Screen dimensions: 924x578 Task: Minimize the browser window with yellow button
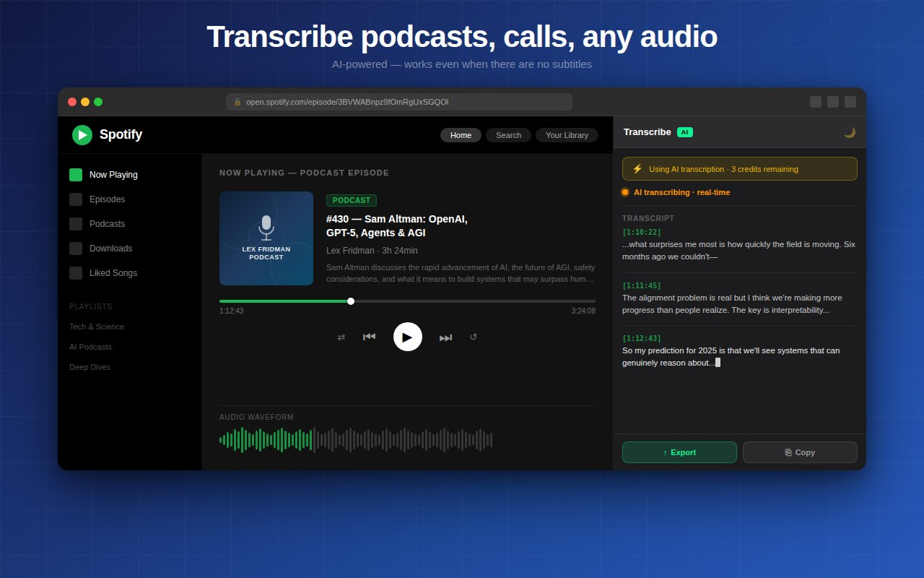(x=85, y=102)
